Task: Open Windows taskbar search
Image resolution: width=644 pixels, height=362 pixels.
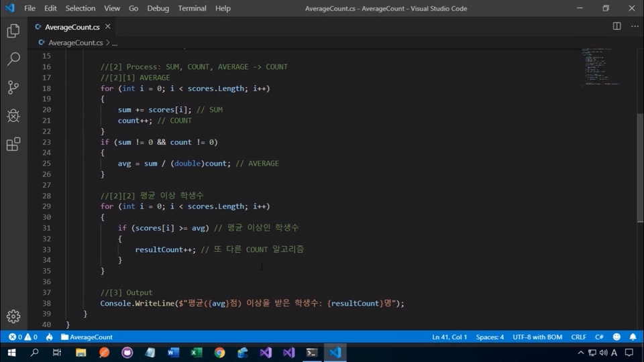Action: pyautogui.click(x=34, y=353)
